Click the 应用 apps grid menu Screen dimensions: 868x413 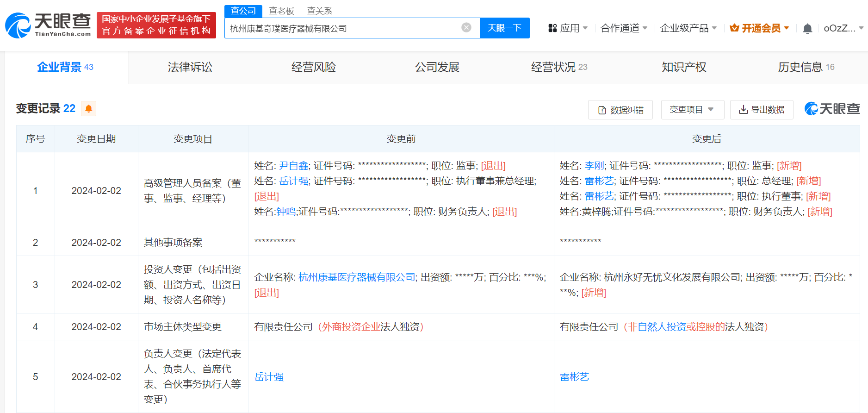[568, 28]
